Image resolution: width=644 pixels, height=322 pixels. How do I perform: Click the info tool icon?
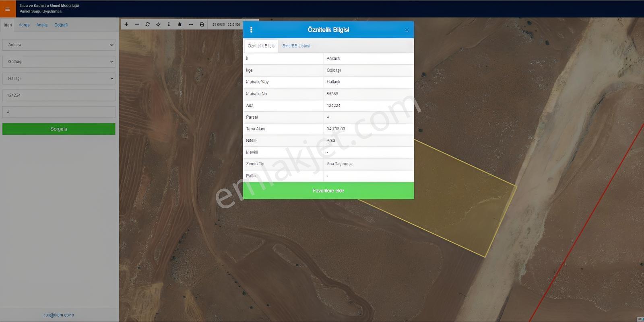click(x=169, y=25)
